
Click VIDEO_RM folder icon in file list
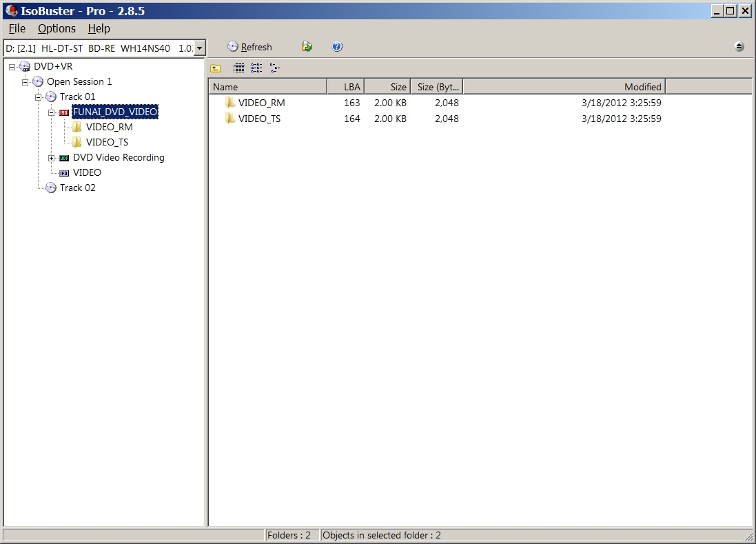[x=230, y=102]
